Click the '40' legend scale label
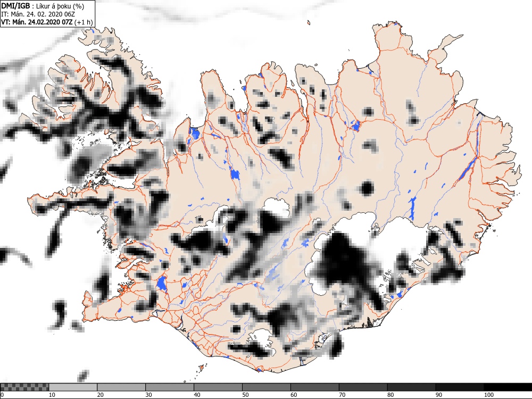Viewport: 532px width, 399px height. click(197, 395)
